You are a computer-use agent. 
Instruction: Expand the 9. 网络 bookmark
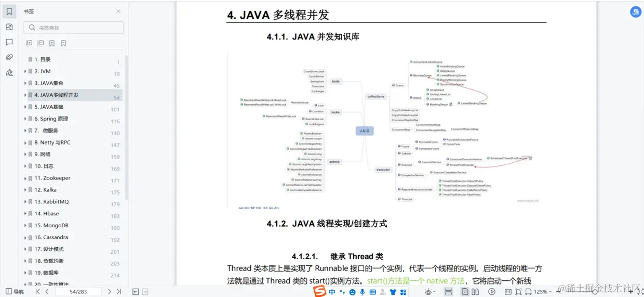25,154
